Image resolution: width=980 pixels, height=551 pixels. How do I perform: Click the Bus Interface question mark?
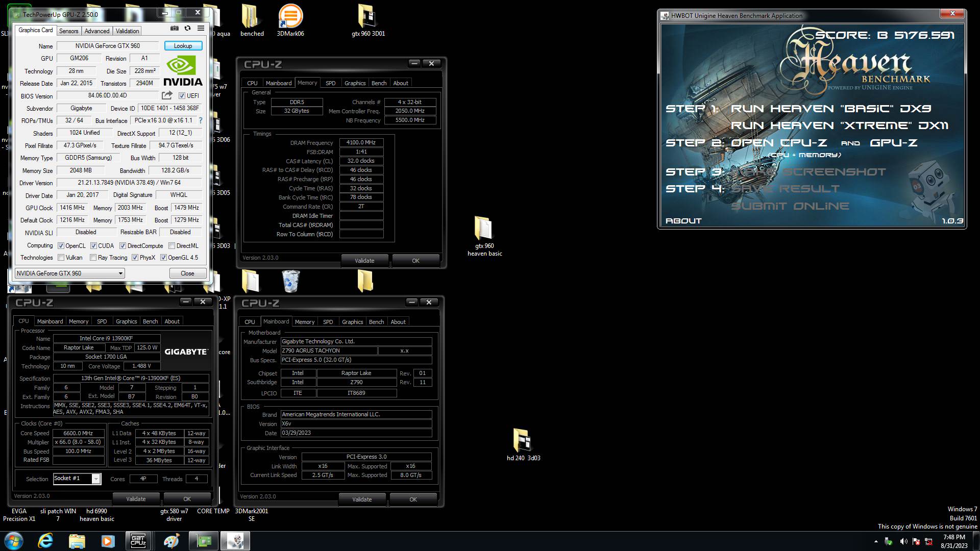point(201,121)
